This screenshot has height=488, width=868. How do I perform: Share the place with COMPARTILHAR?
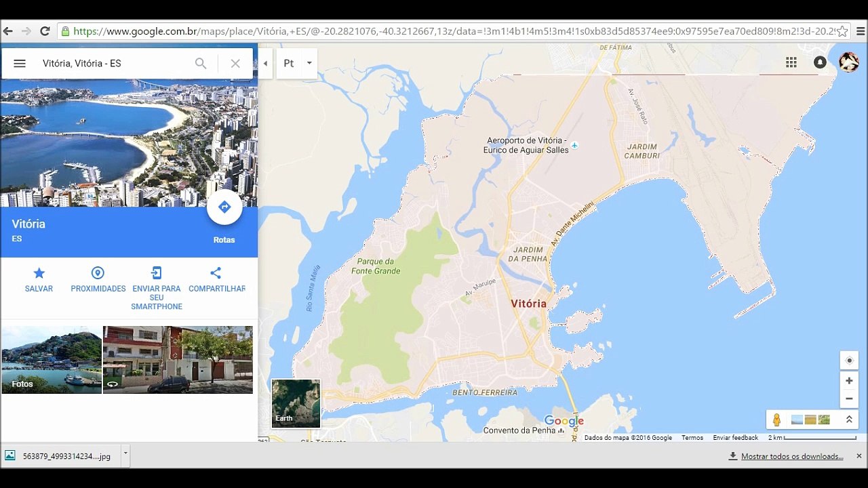(x=216, y=279)
